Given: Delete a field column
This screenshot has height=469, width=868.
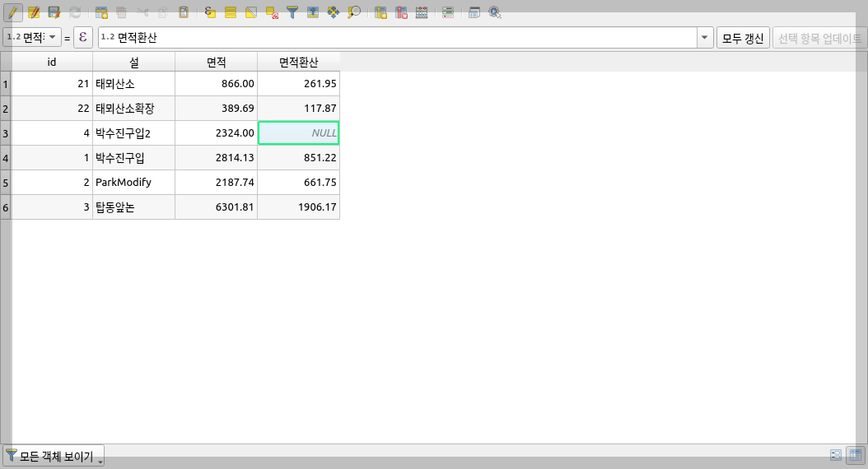Looking at the screenshot, I should (401, 12).
